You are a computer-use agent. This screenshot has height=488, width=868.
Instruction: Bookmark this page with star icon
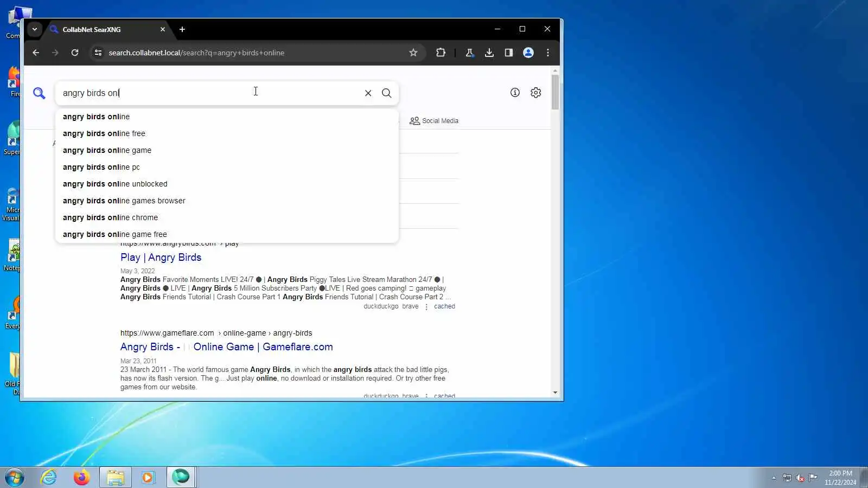[x=413, y=53]
